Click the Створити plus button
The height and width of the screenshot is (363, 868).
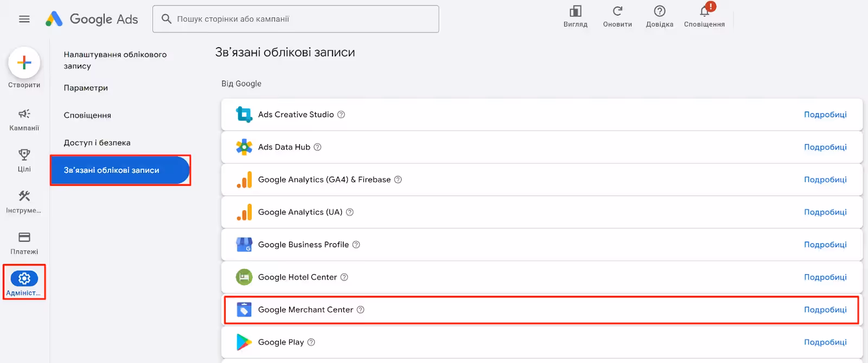coord(24,63)
